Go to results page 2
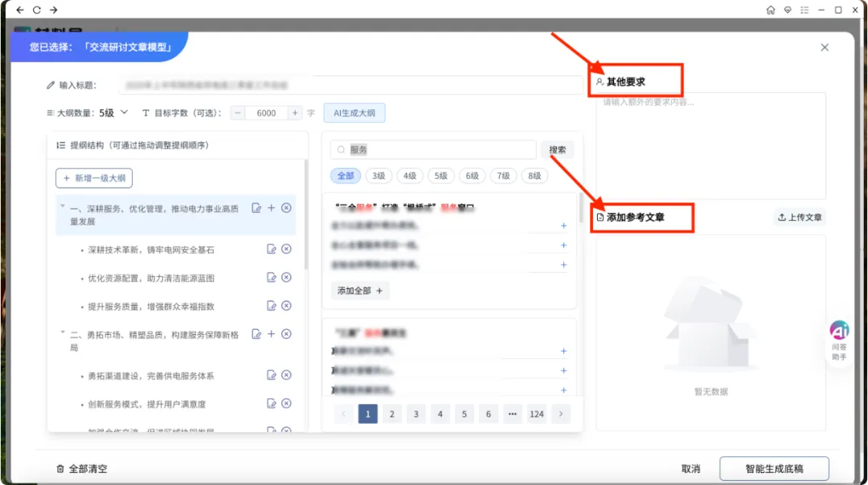 pyautogui.click(x=392, y=414)
